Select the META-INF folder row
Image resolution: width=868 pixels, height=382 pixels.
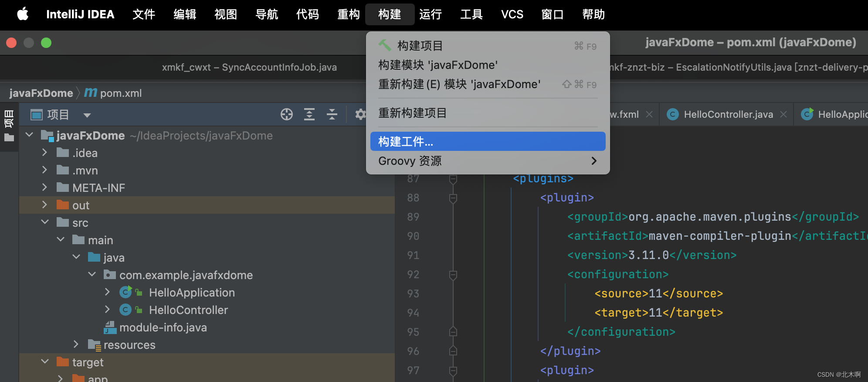[207, 188]
